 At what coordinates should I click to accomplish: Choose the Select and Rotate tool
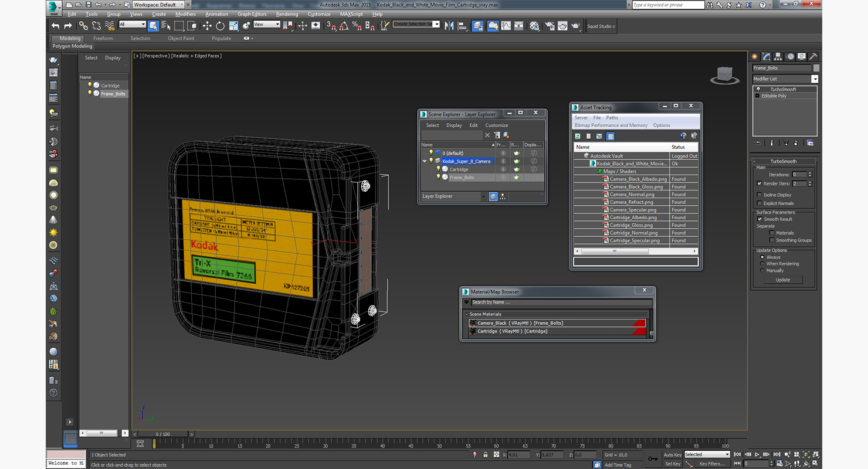tap(220, 26)
